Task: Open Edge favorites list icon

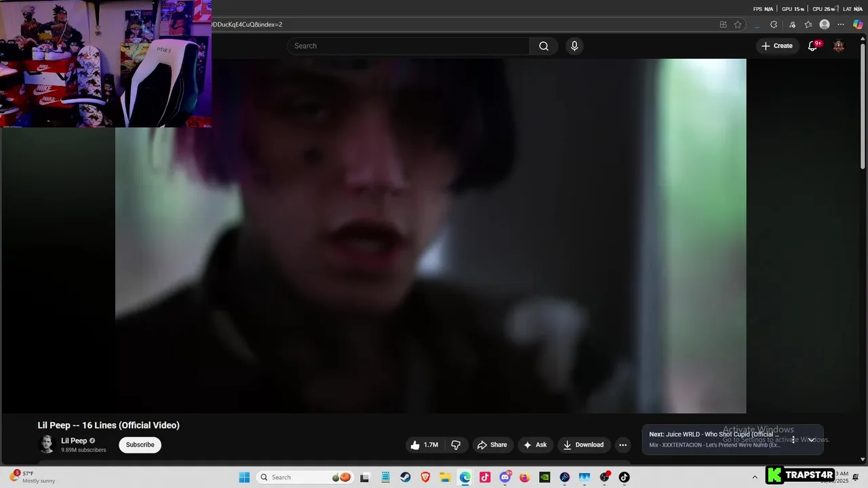Action: click(x=808, y=24)
